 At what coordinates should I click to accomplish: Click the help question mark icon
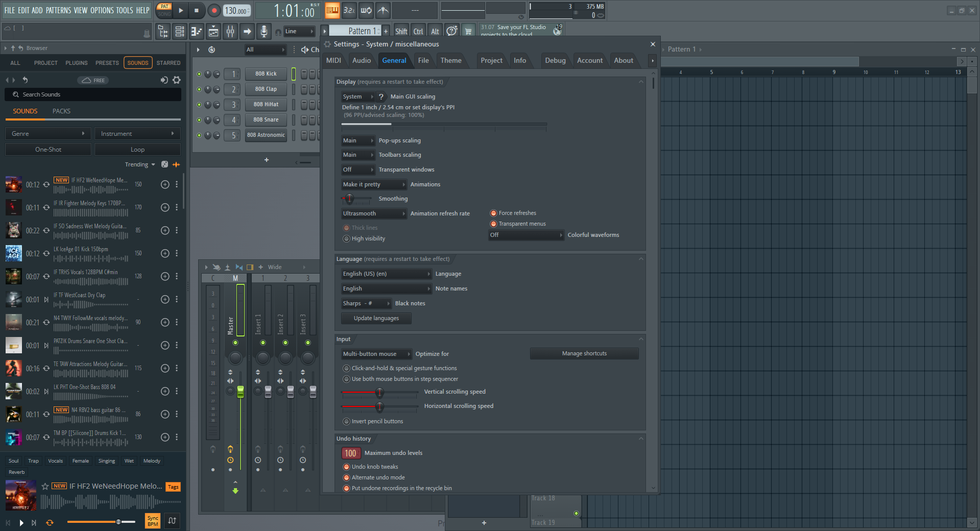tap(451, 31)
